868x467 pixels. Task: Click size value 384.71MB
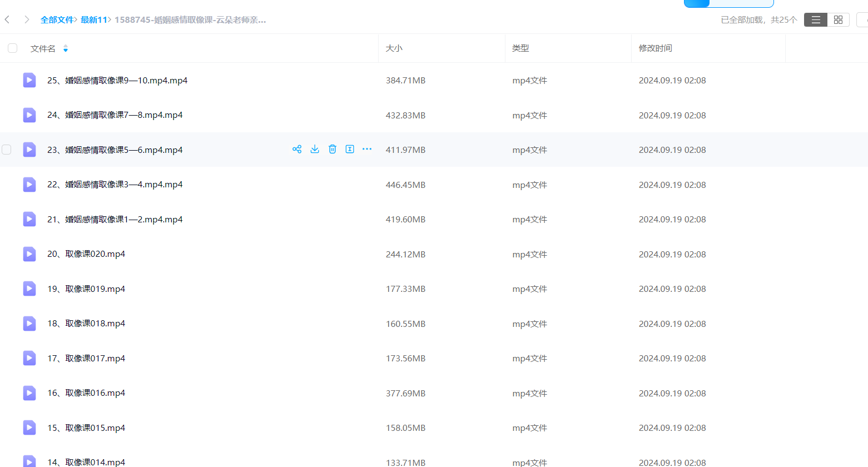(x=406, y=81)
